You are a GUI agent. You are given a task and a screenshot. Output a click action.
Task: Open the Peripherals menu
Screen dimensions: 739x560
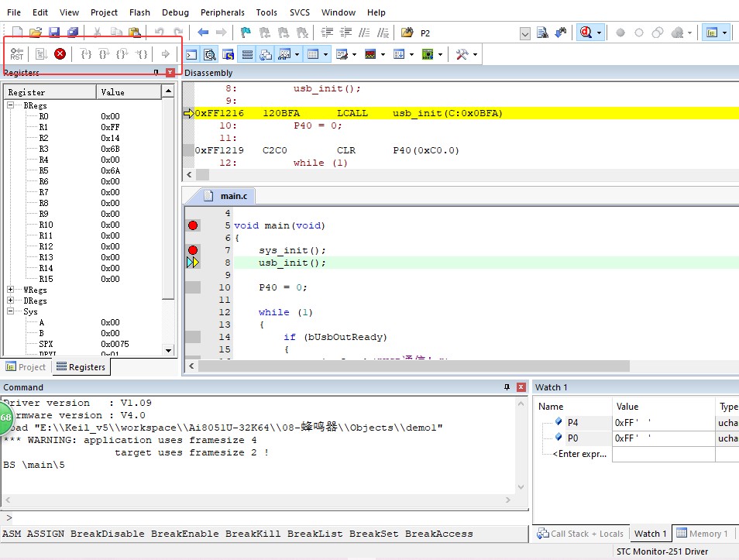(222, 12)
